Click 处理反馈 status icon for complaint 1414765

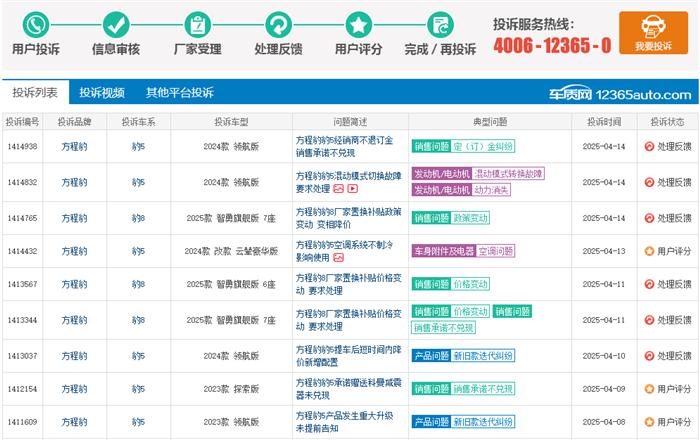point(649,218)
